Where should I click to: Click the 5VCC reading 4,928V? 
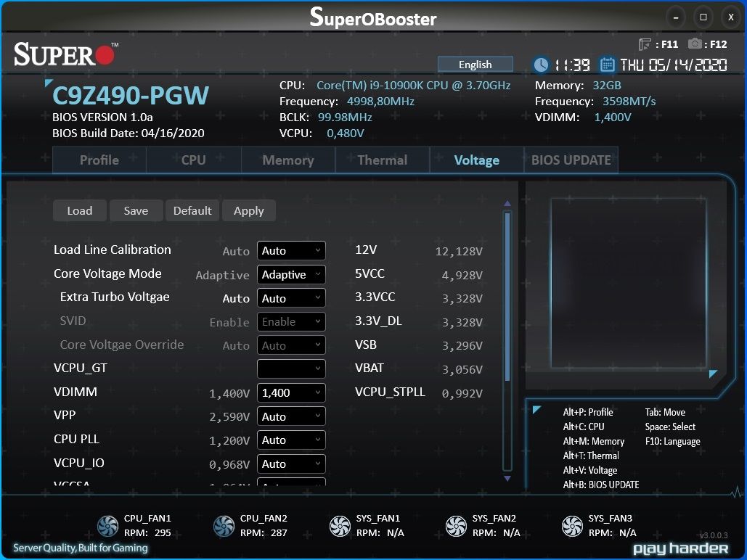(x=462, y=275)
